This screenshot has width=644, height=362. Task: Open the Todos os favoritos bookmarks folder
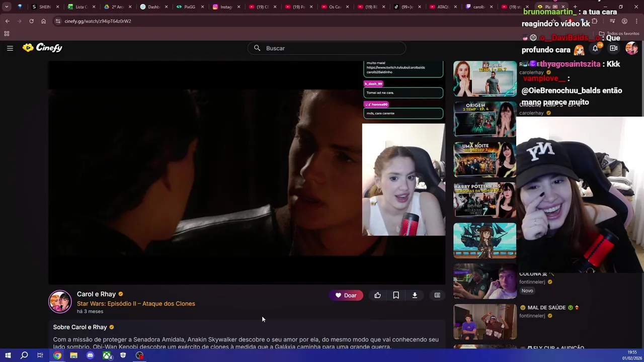tap(619, 34)
